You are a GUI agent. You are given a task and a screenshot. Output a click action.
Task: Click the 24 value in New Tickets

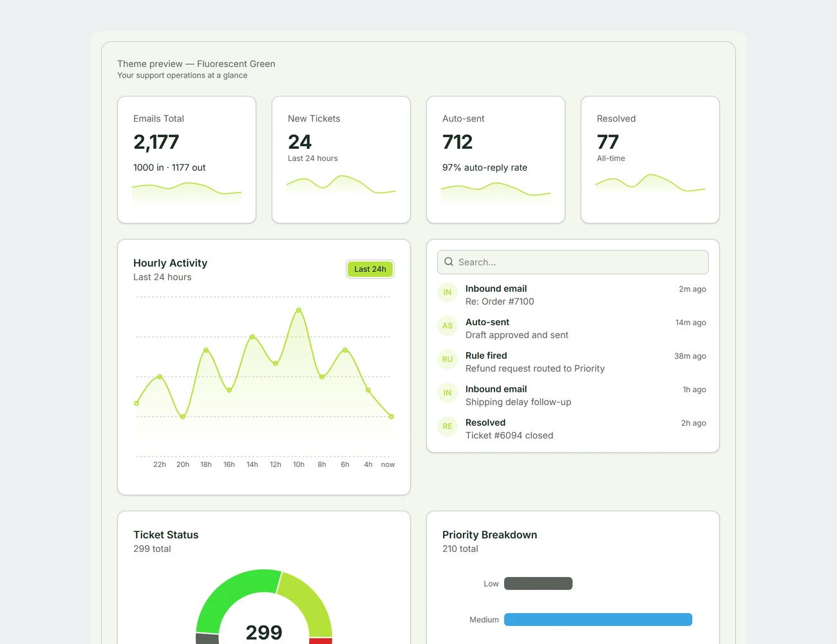(299, 142)
